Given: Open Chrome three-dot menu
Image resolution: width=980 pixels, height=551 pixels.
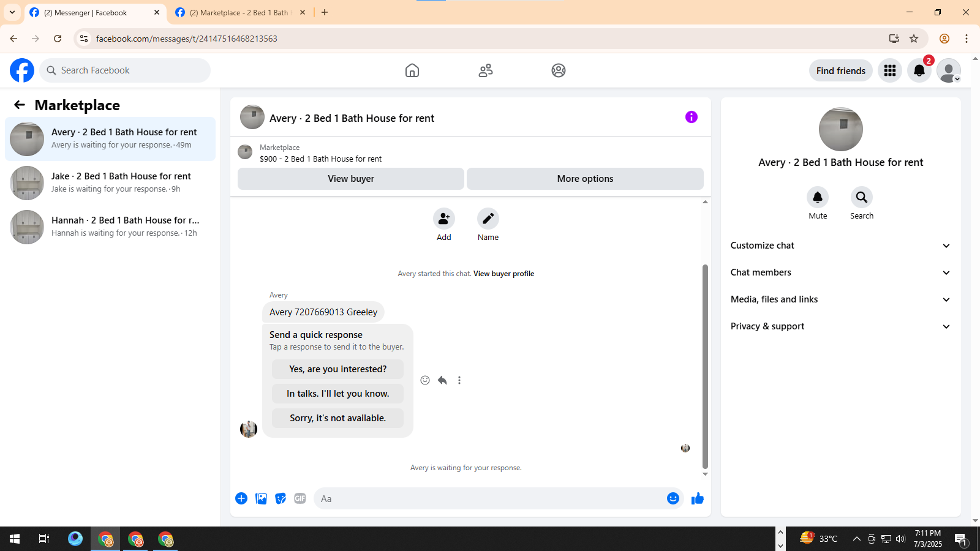Looking at the screenshot, I should pos(967,39).
